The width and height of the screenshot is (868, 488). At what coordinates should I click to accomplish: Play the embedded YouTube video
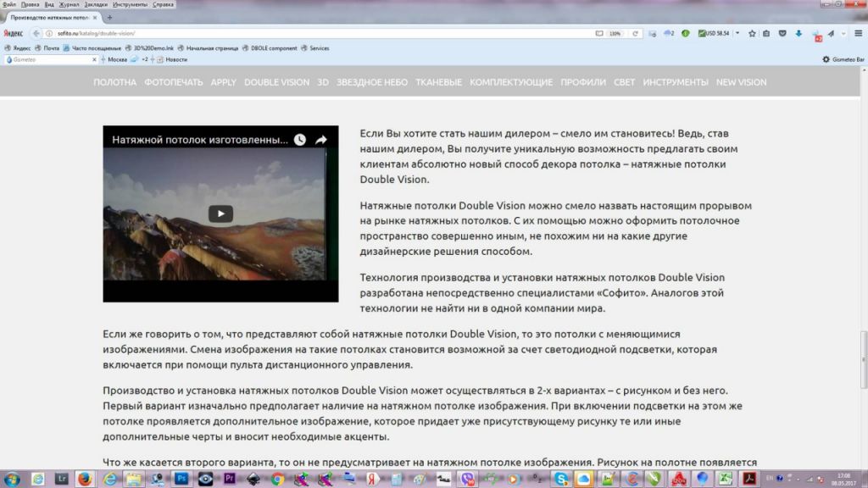(220, 213)
